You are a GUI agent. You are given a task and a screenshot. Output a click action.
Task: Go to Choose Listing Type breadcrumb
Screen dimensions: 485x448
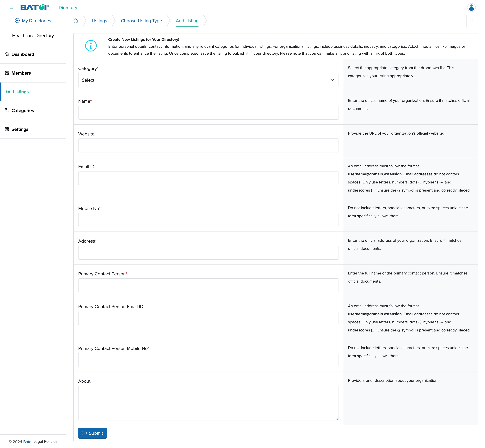pos(141,21)
